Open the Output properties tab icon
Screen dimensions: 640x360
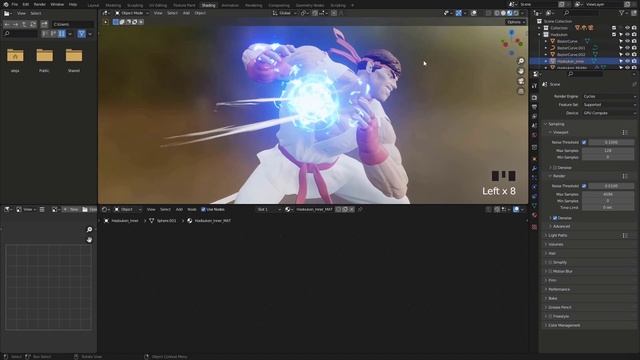click(x=534, y=107)
